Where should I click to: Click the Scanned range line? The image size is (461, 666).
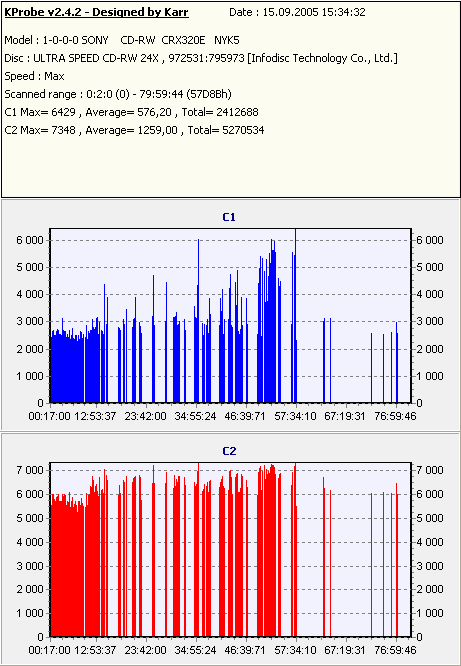point(118,94)
